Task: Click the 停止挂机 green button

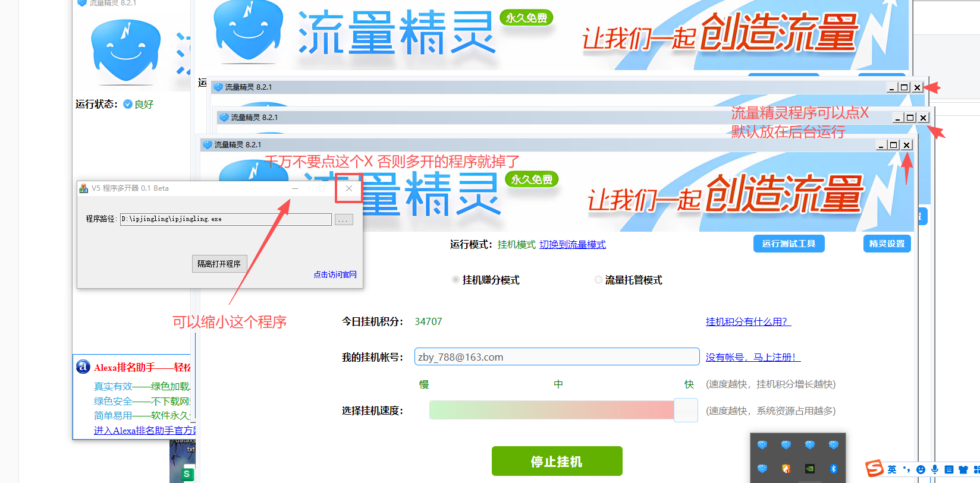Action: 557,461
